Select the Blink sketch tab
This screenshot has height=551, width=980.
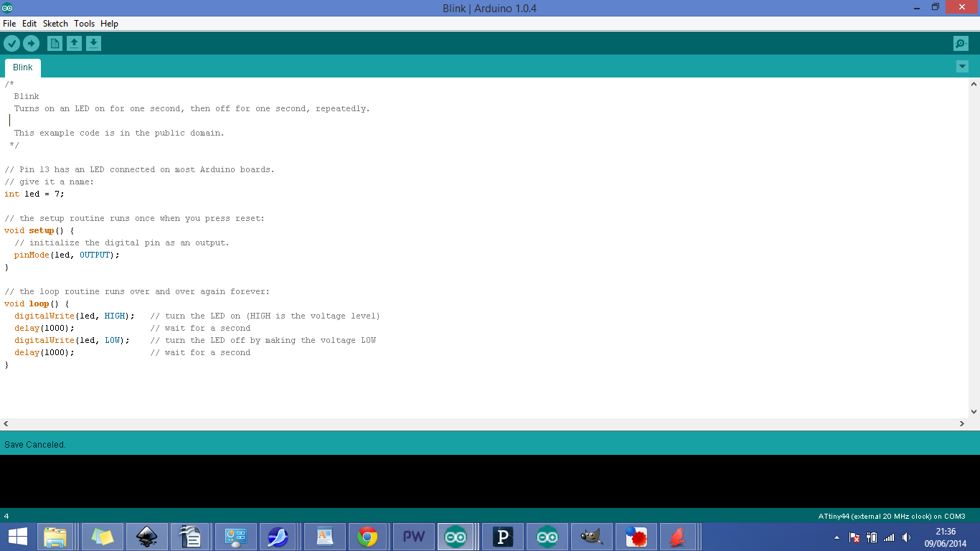coord(23,67)
